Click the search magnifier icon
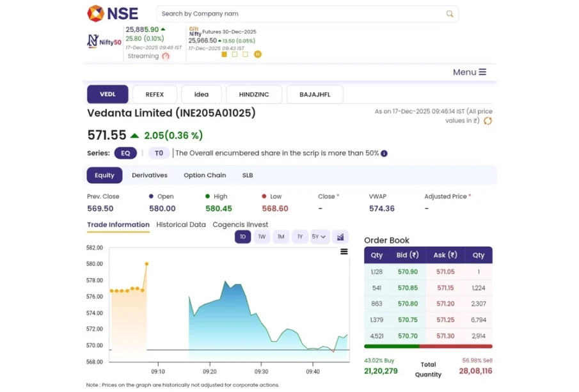This screenshot has height=392, width=579. point(450,13)
